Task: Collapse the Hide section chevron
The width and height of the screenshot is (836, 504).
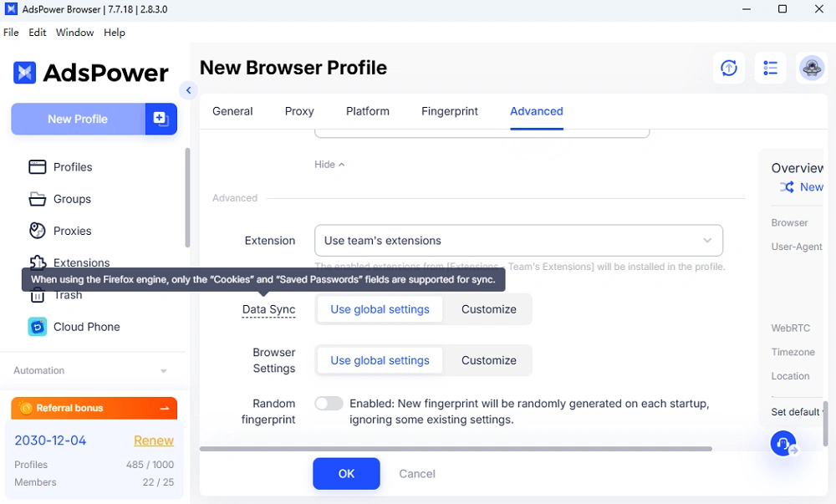Action: coord(329,164)
